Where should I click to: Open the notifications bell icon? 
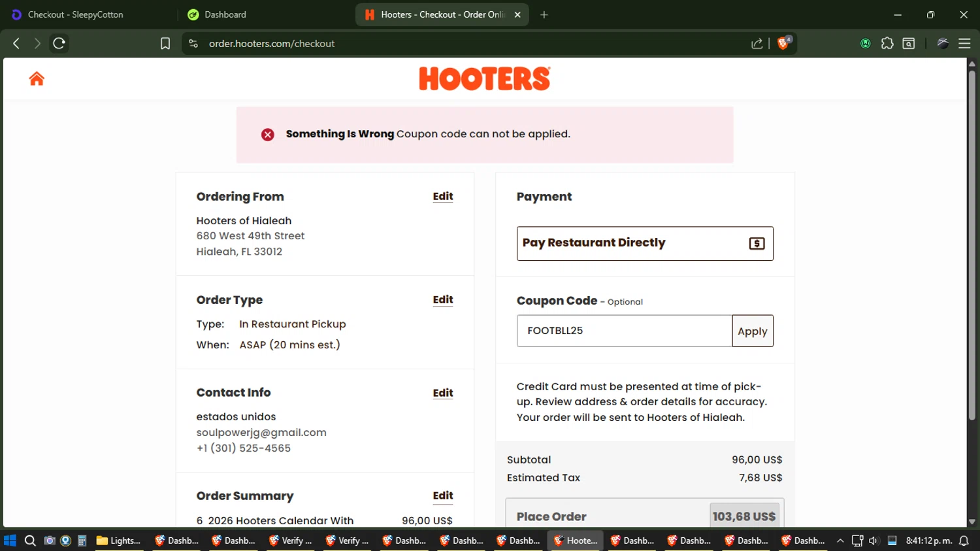(964, 541)
